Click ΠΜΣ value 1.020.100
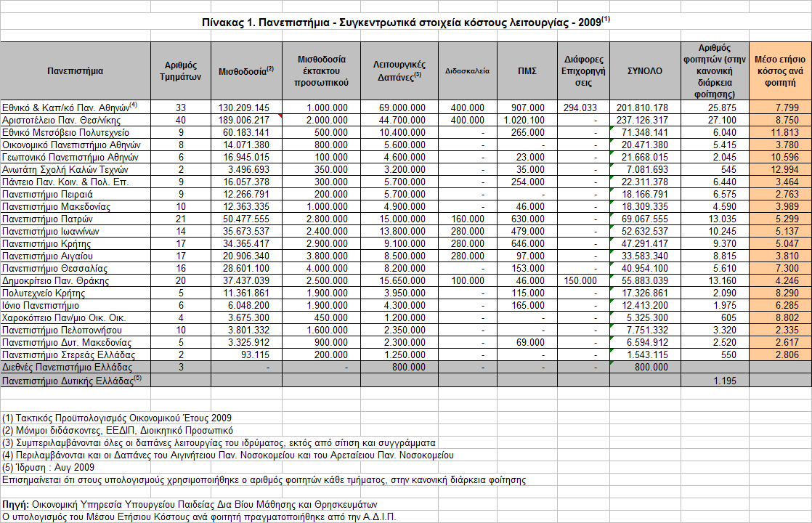The width and height of the screenshot is (812, 523). (x=527, y=120)
